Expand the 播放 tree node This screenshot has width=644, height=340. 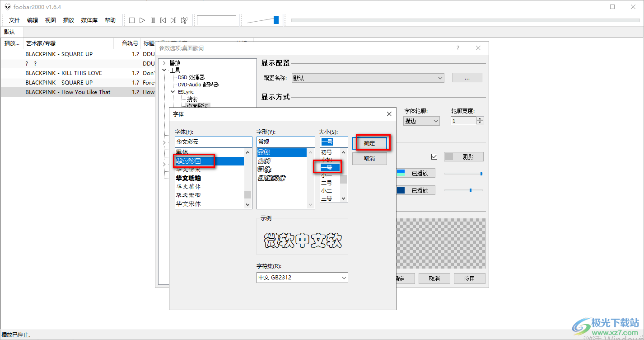pyautogui.click(x=164, y=63)
